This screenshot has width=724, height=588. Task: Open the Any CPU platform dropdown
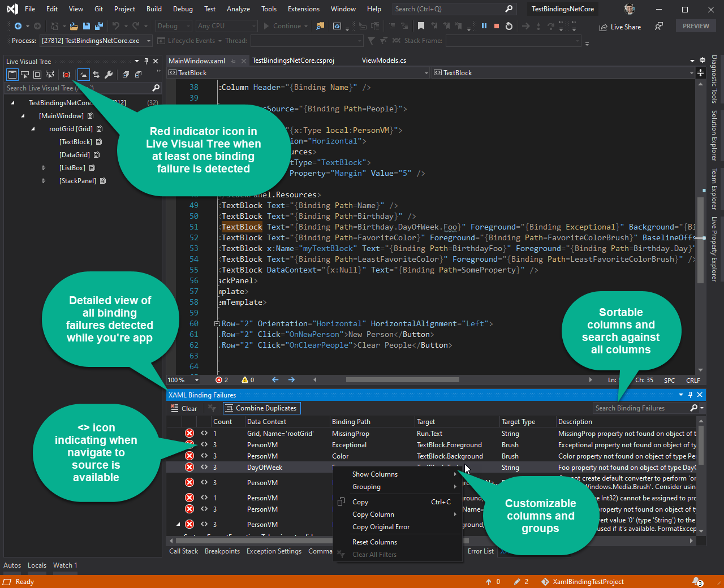226,25
